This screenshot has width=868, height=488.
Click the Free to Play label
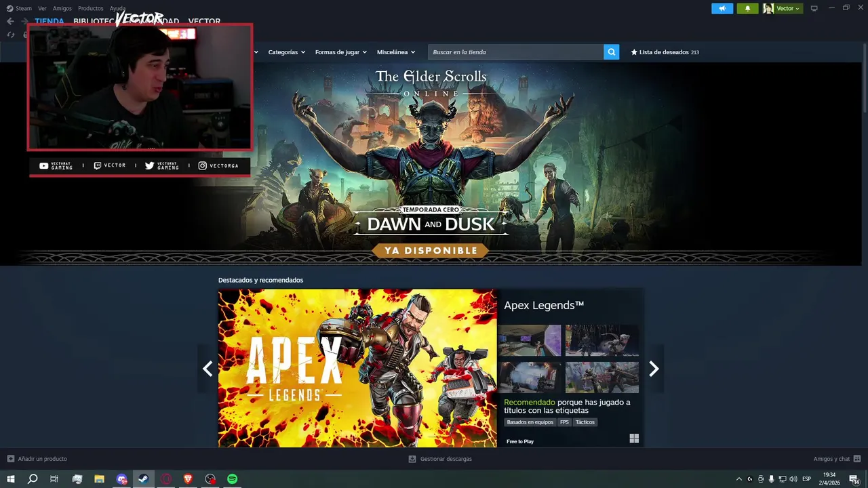click(x=520, y=441)
